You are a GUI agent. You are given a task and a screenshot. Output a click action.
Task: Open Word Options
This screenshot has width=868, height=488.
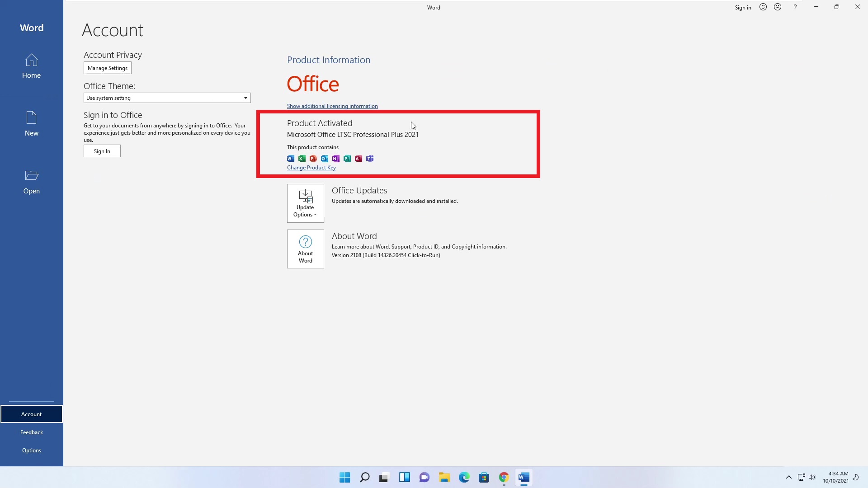[31, 450]
